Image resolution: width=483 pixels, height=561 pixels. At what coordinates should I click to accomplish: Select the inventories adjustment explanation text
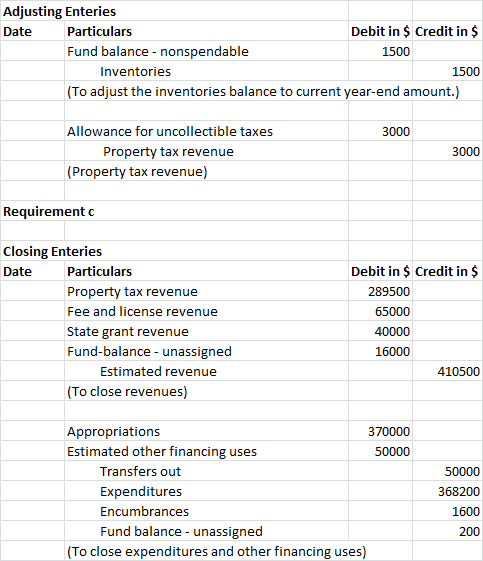pyautogui.click(x=263, y=92)
